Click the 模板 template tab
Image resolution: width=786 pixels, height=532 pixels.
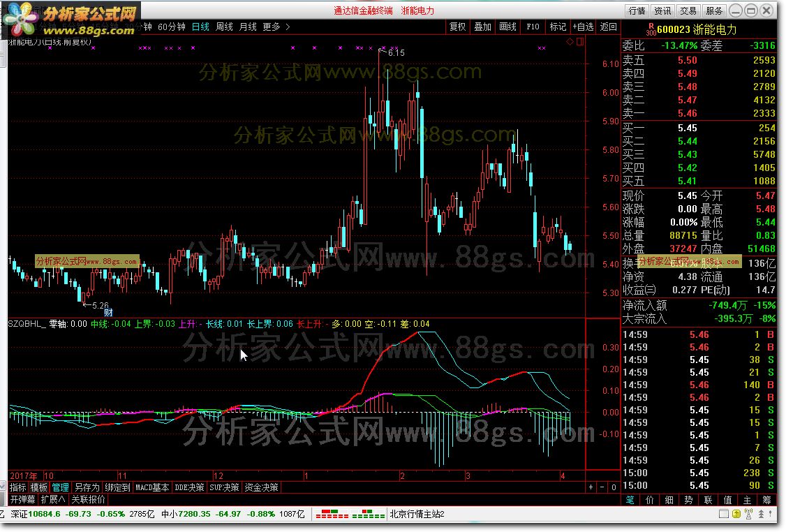(39, 487)
